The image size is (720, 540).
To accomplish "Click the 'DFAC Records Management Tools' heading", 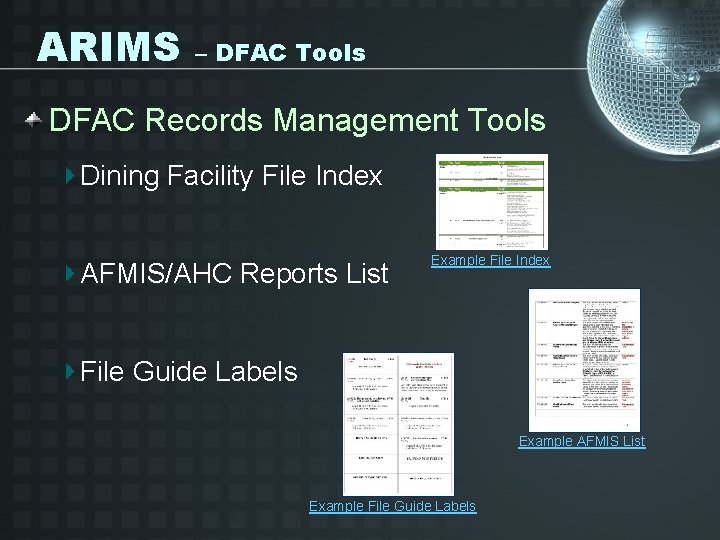I will pos(297,120).
